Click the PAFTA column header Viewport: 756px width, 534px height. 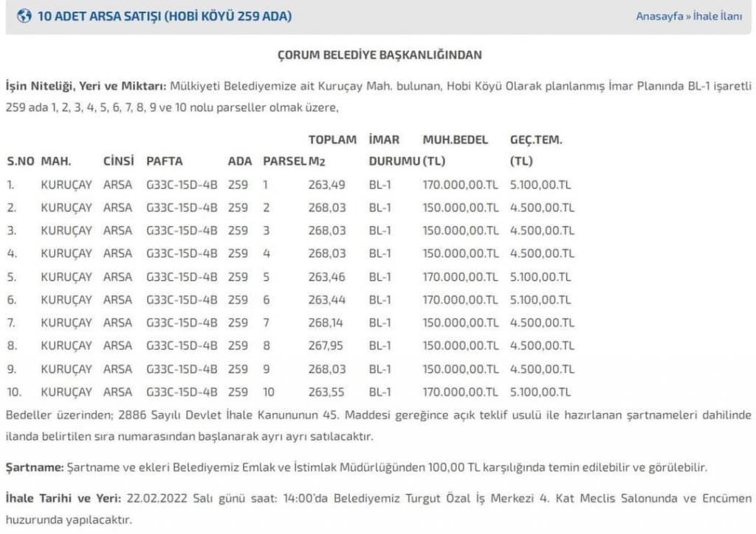164,161
